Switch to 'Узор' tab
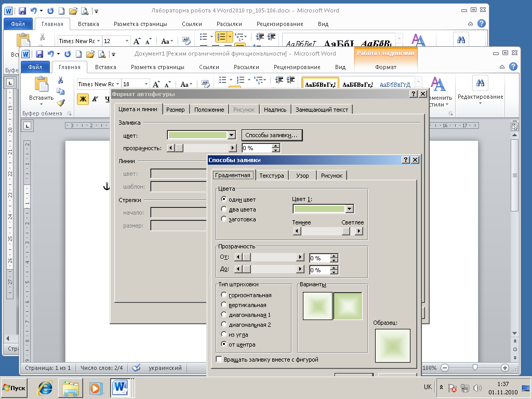The height and width of the screenshot is (399, 532). (302, 176)
